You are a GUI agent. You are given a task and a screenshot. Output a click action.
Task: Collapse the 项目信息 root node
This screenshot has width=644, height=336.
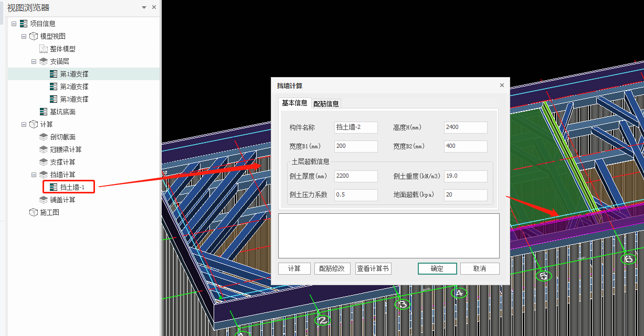pyautogui.click(x=14, y=24)
